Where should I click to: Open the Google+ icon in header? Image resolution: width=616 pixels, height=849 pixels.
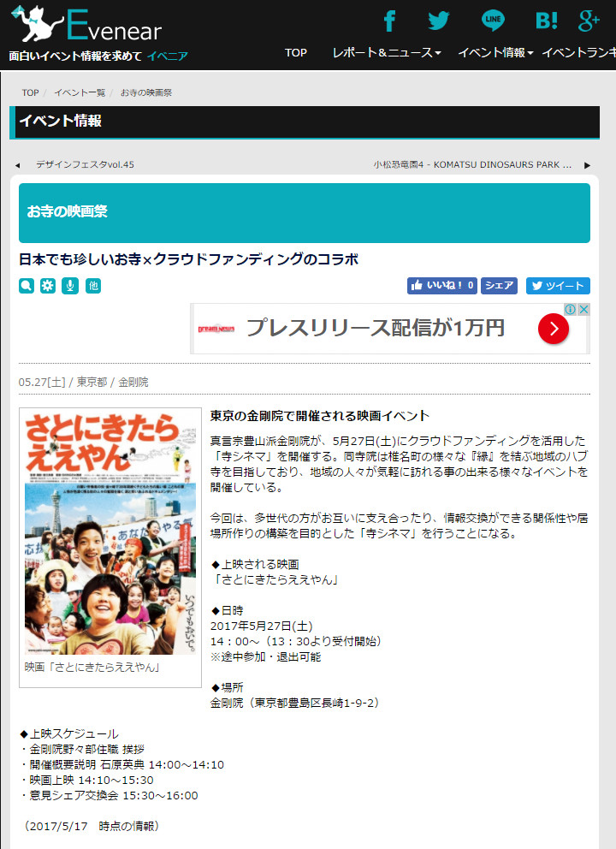coord(589,20)
